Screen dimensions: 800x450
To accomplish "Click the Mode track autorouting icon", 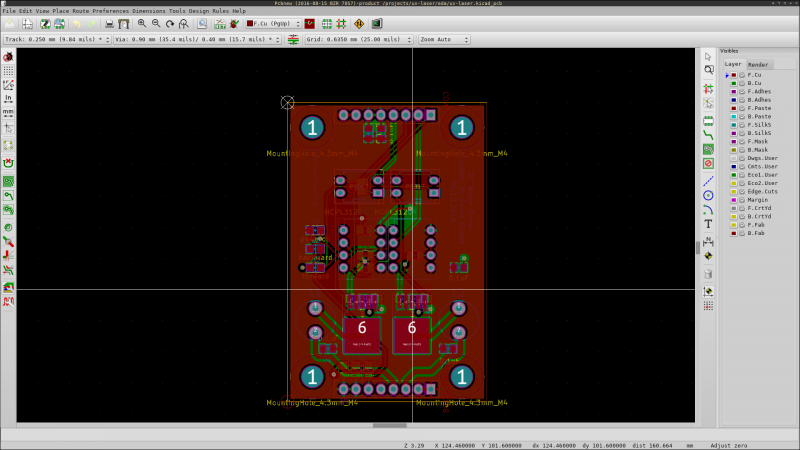I will tap(341, 24).
